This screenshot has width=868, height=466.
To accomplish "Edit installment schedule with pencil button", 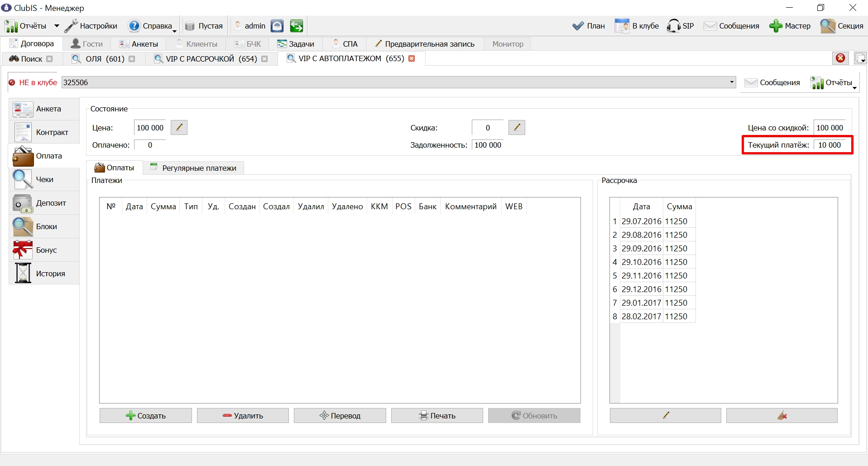I will click(666, 415).
